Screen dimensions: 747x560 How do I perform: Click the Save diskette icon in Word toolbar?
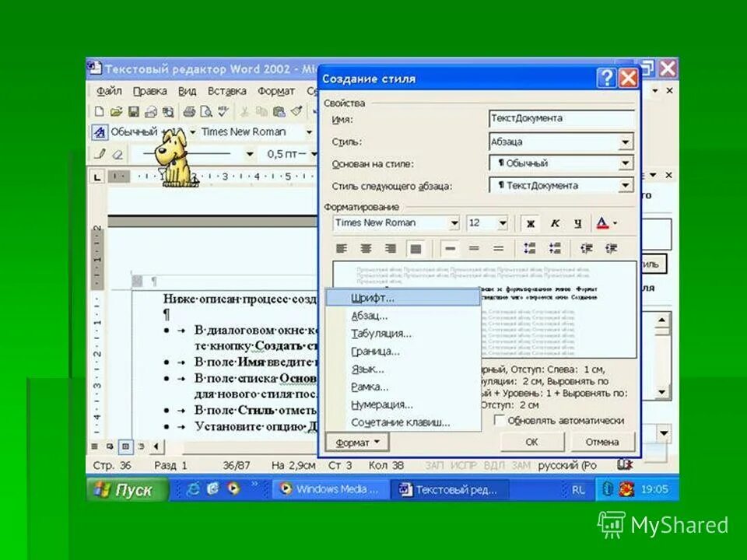[x=133, y=111]
